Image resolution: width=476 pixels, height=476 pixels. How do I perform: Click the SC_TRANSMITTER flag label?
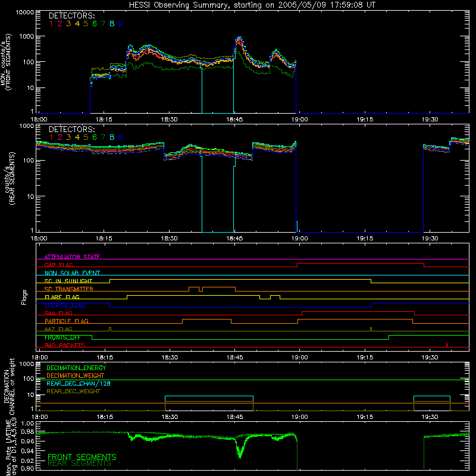(69, 289)
